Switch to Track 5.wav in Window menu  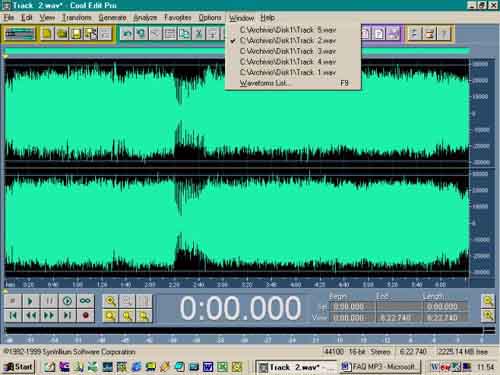coord(293,30)
